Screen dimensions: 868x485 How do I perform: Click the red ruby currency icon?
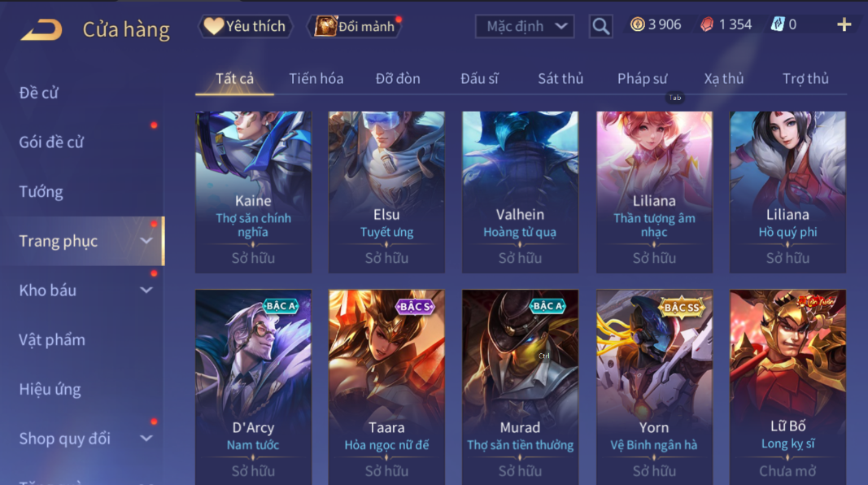(707, 25)
